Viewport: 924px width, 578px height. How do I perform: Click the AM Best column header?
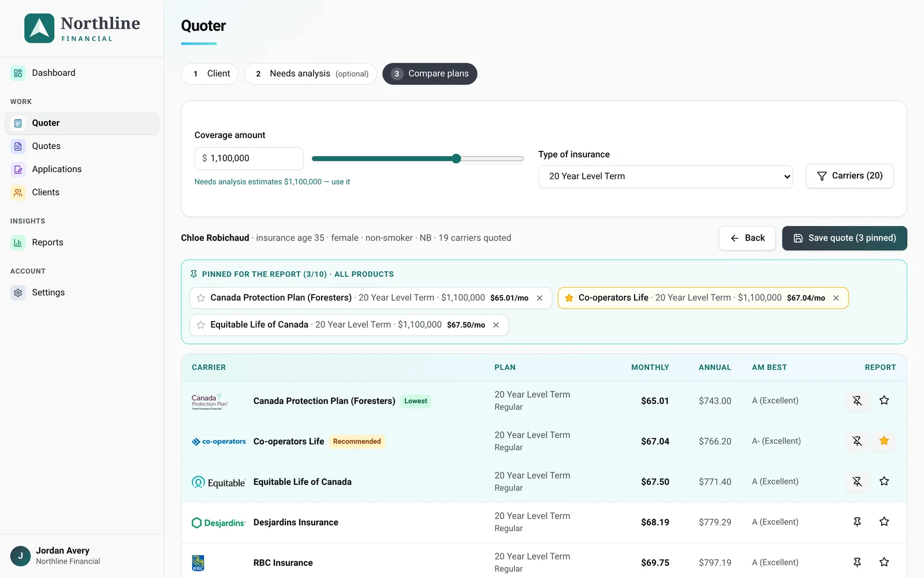(x=769, y=368)
